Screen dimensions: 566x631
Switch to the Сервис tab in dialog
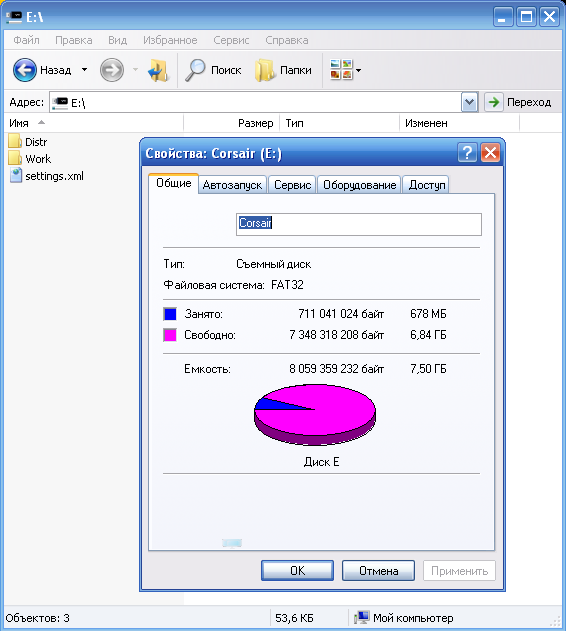[292, 185]
